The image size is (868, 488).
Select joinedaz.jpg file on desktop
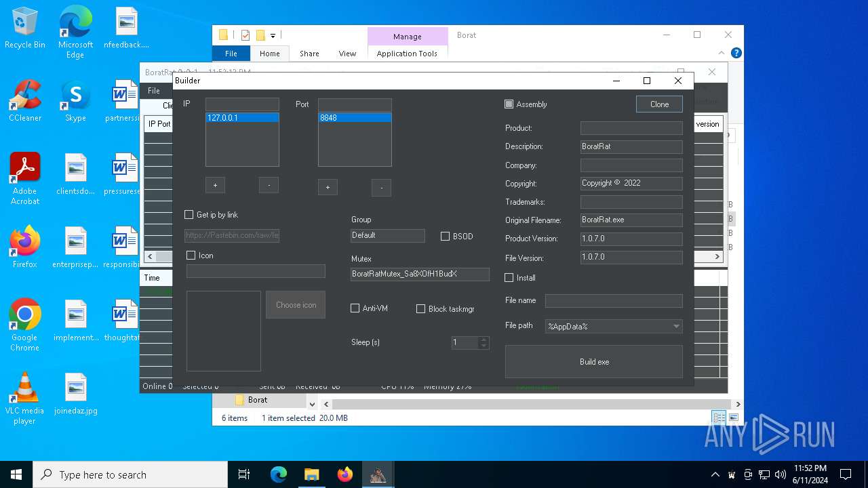(x=75, y=393)
